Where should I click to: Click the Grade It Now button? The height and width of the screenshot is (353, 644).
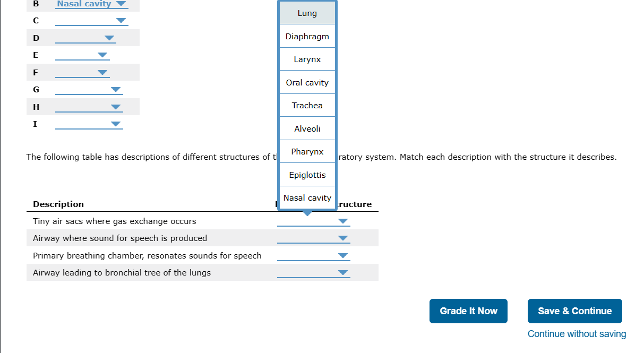tap(468, 311)
